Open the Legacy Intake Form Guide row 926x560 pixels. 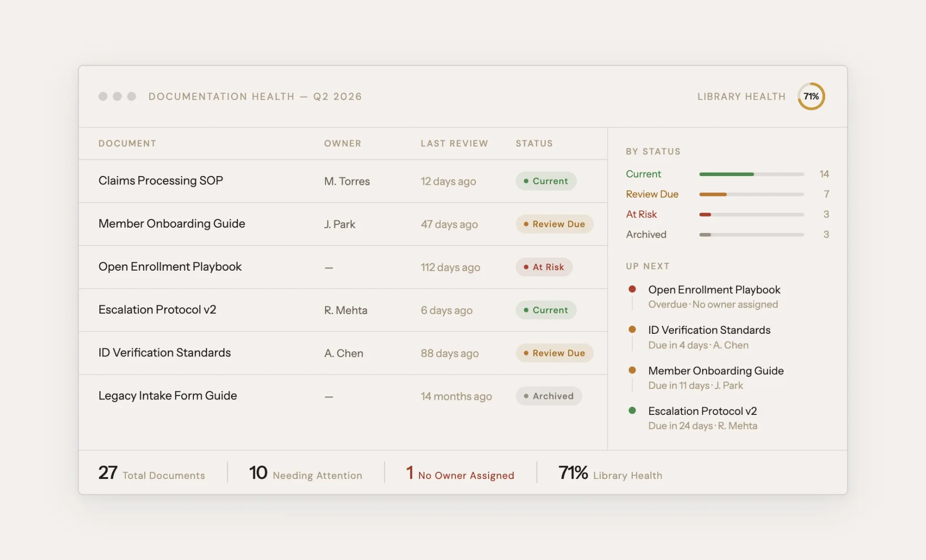(x=167, y=396)
